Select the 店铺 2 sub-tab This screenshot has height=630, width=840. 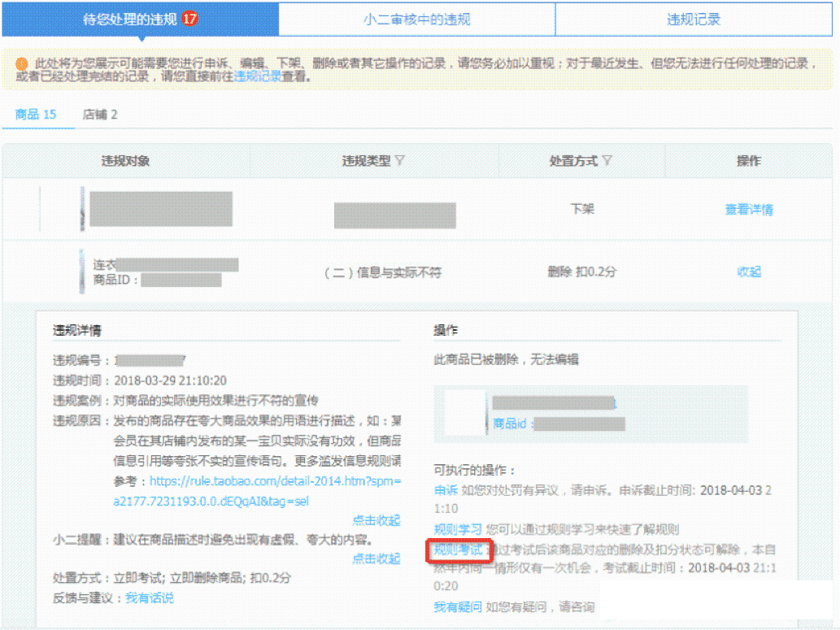pyautogui.click(x=99, y=115)
